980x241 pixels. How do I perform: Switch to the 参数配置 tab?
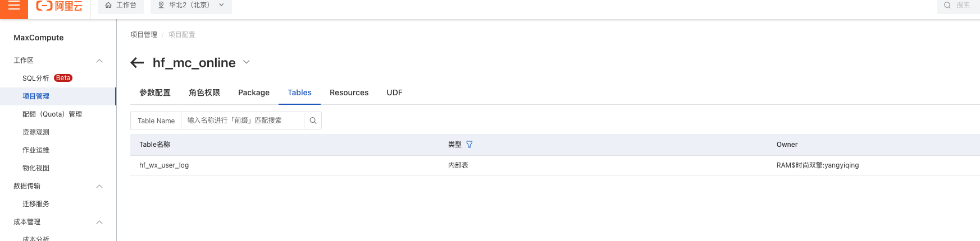point(155,92)
